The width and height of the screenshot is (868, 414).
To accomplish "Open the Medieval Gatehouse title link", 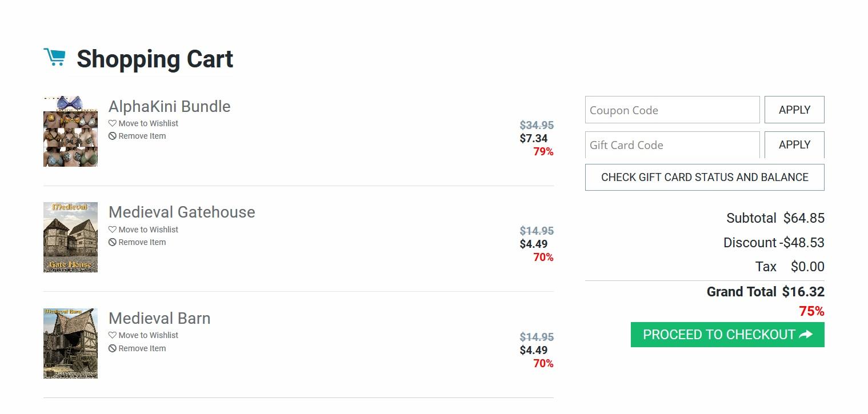I will (x=182, y=212).
